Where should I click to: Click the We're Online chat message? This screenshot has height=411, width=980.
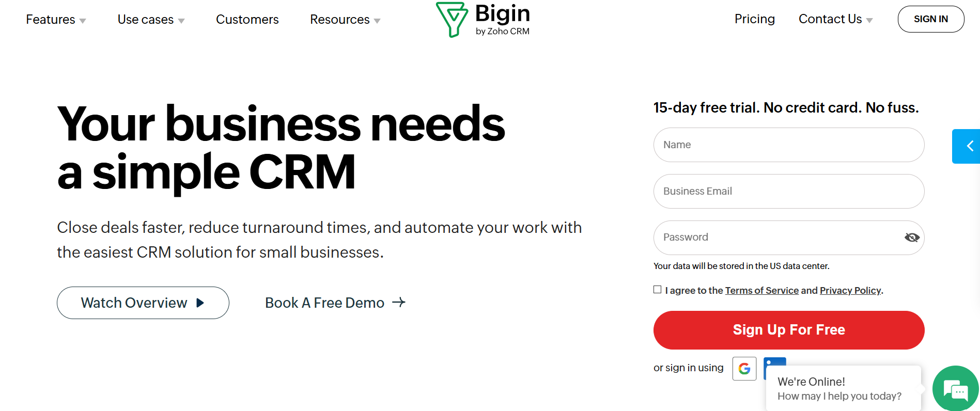(x=844, y=389)
